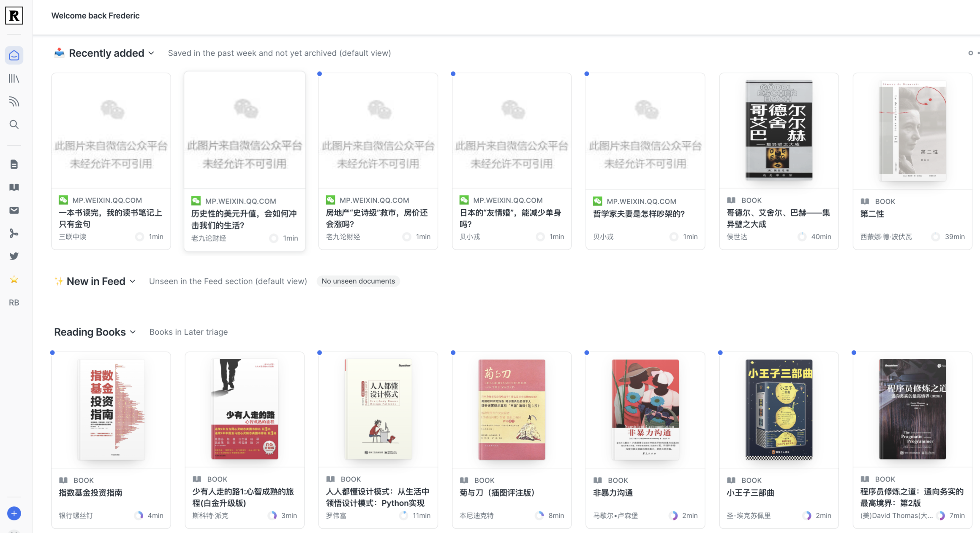
Task: Open Search using the magnifier icon
Action: 14,124
